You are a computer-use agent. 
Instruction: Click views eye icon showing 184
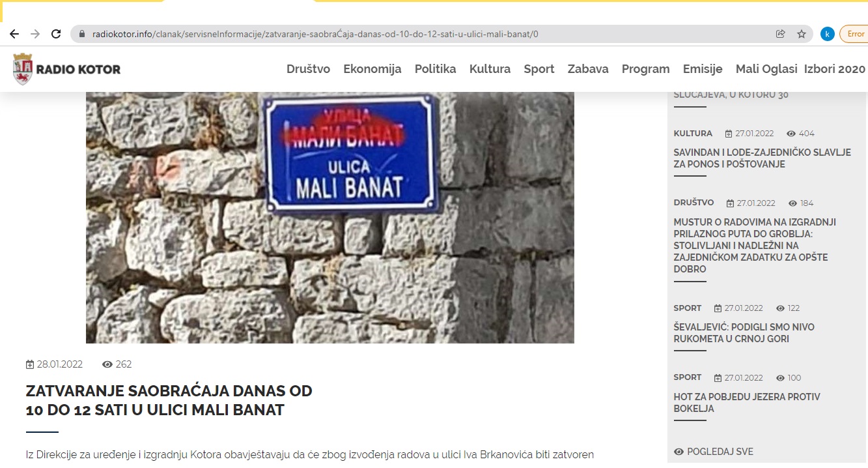(x=792, y=203)
